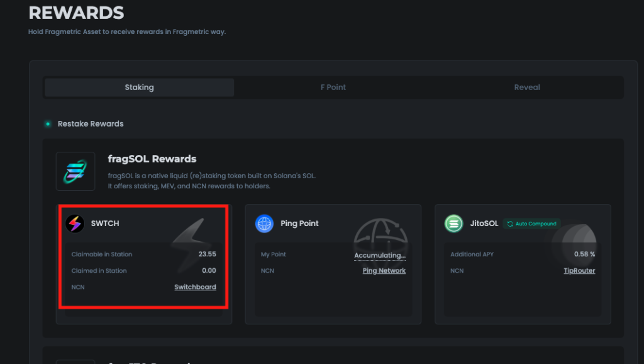
Task: Click the SWTCH lightning bolt icon
Action: point(75,224)
